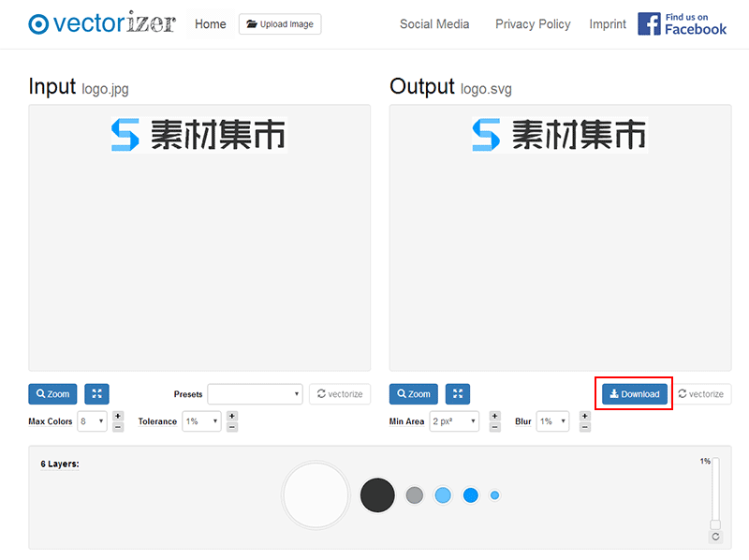Viewport: 749px width, 560px height.
Task: Open the Presets dropdown
Action: click(x=255, y=394)
